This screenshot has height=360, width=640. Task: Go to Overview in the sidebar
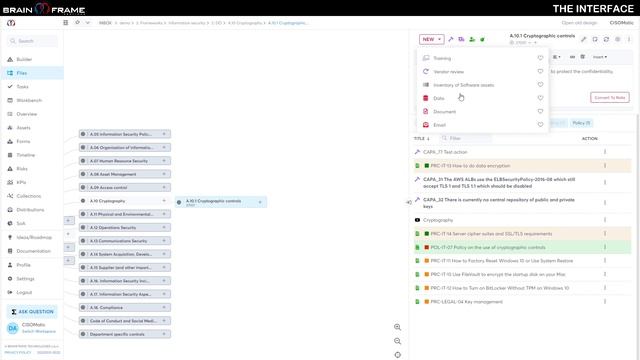coord(27,114)
